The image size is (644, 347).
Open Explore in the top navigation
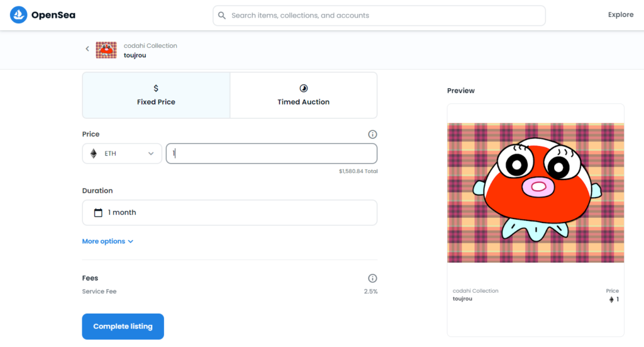tap(620, 15)
